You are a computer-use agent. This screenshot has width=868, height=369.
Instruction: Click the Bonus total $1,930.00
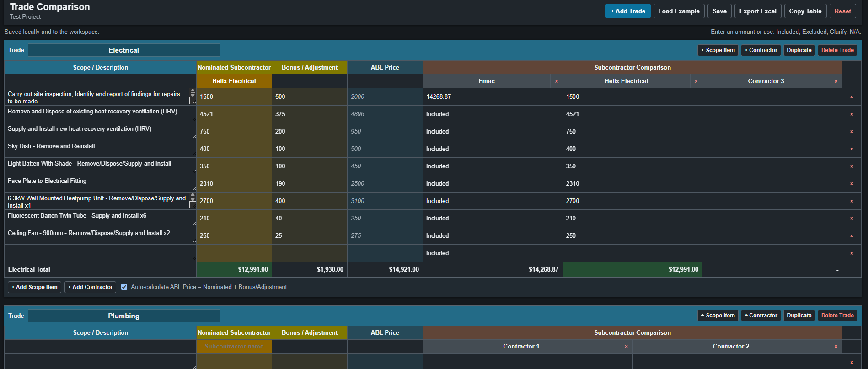pos(330,270)
